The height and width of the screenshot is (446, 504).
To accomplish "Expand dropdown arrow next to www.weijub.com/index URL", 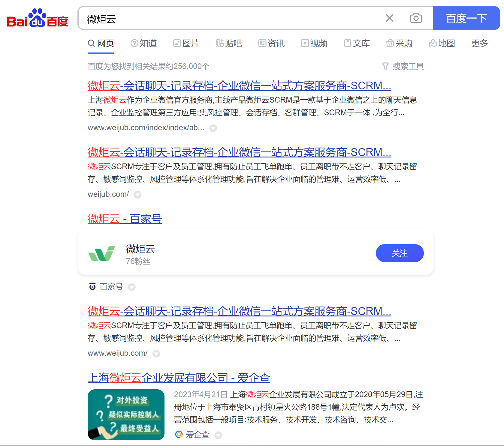I will 213,128.
